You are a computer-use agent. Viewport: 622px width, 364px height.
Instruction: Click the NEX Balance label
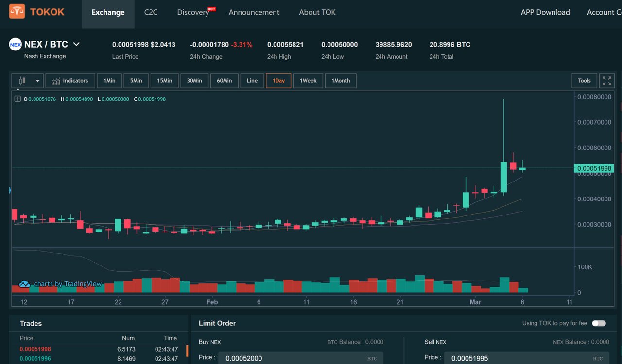pos(581,342)
